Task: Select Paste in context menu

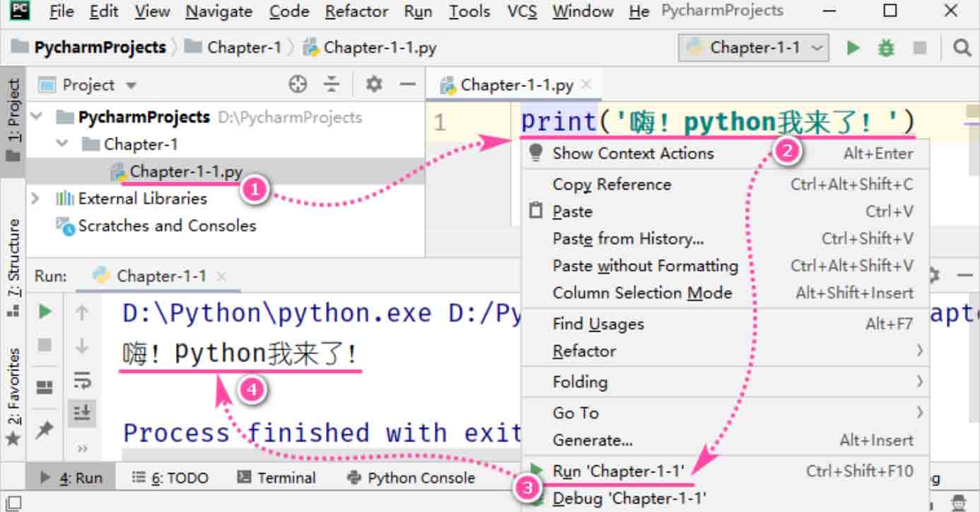Action: point(725,211)
